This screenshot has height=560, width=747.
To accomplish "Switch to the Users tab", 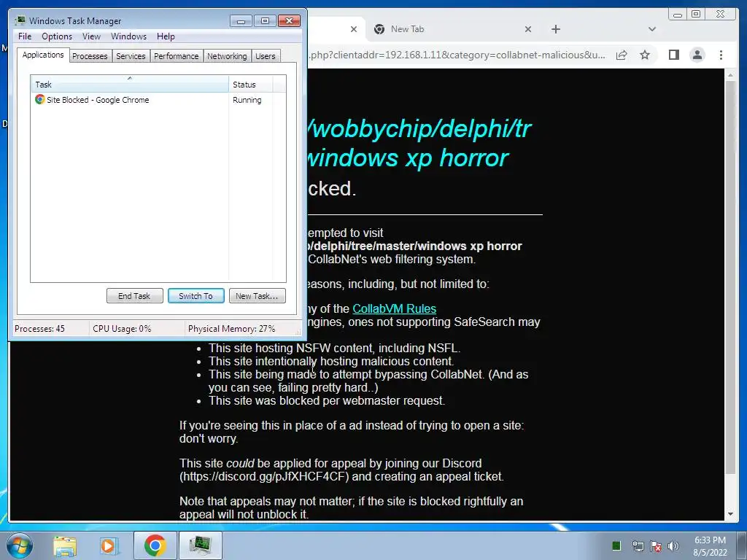I will (266, 56).
